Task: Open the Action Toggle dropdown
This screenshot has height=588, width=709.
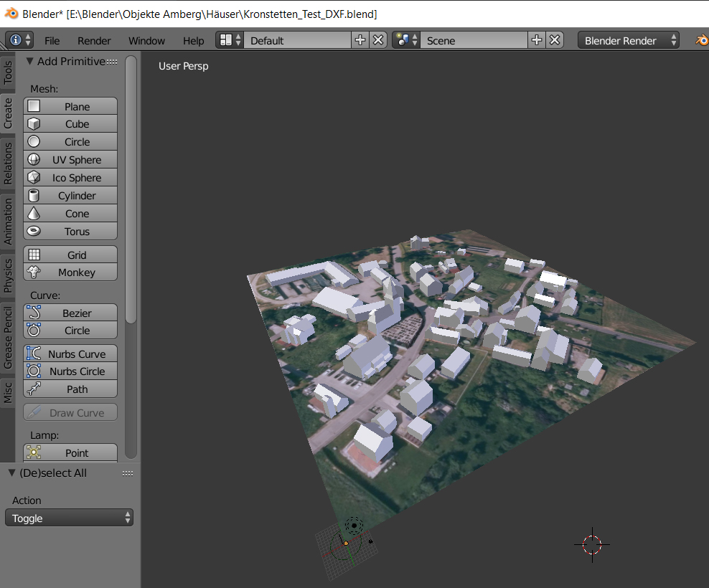Action: [x=69, y=518]
